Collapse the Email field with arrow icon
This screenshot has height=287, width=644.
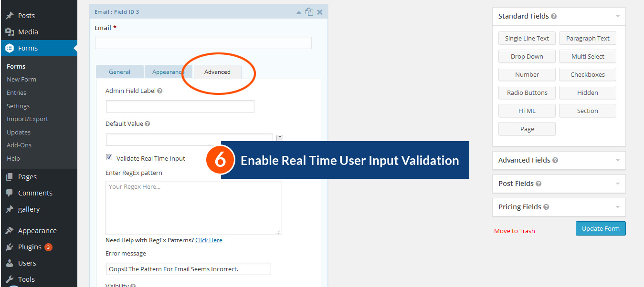tap(299, 12)
